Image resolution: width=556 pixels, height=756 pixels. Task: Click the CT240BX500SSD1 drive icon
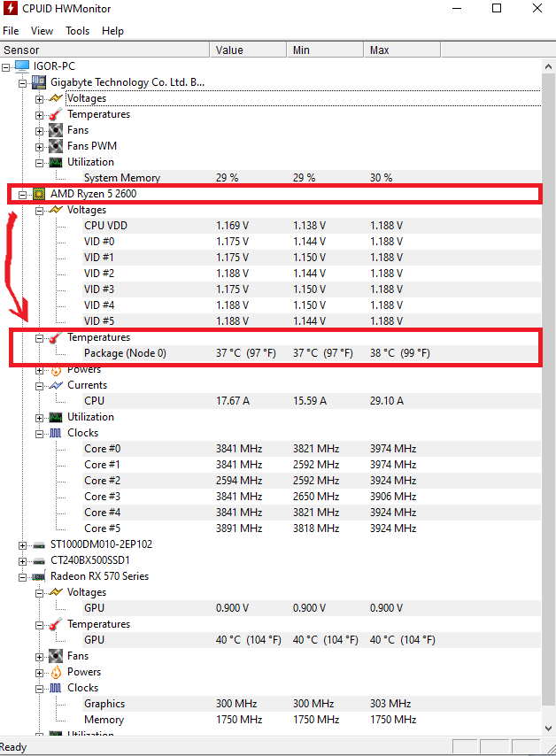[x=39, y=561]
